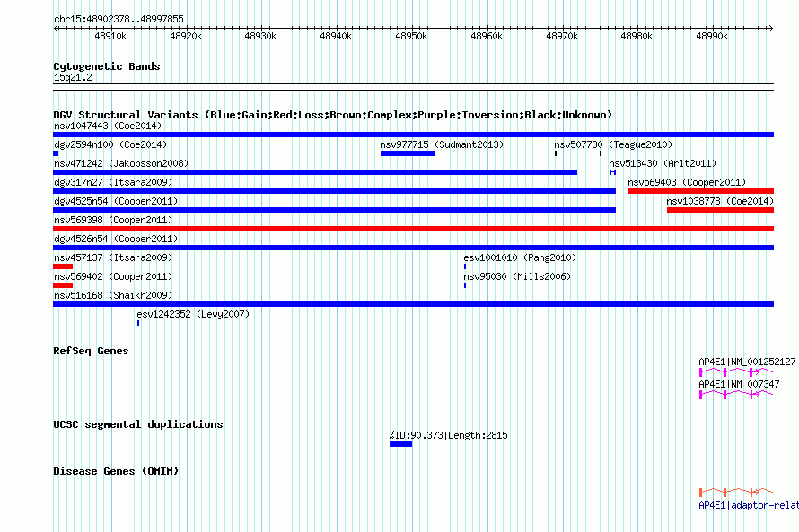
Task: Open the dgv4525n54 (Cooper2011) label
Action: coord(116,201)
